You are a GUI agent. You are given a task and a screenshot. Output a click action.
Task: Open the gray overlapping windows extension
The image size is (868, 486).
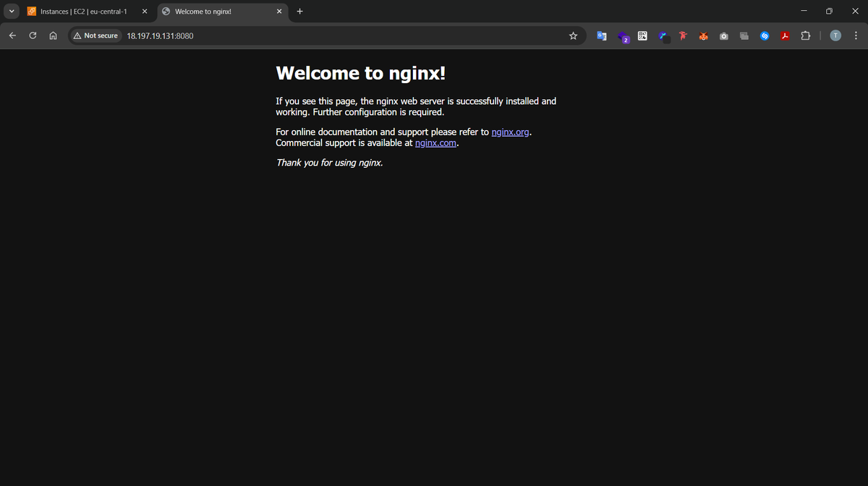(744, 35)
